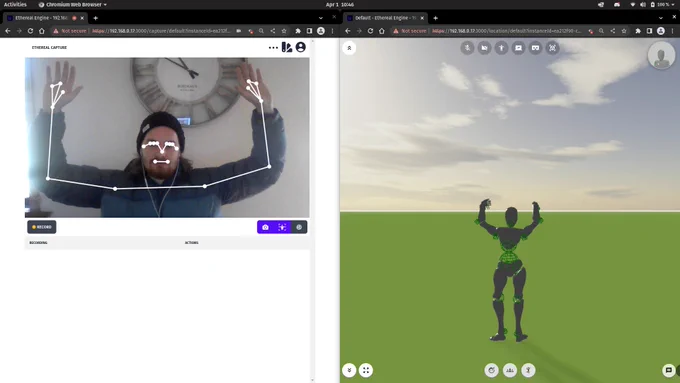
Task: Open the Chromium profile avatar in left browser
Action: click(321, 31)
